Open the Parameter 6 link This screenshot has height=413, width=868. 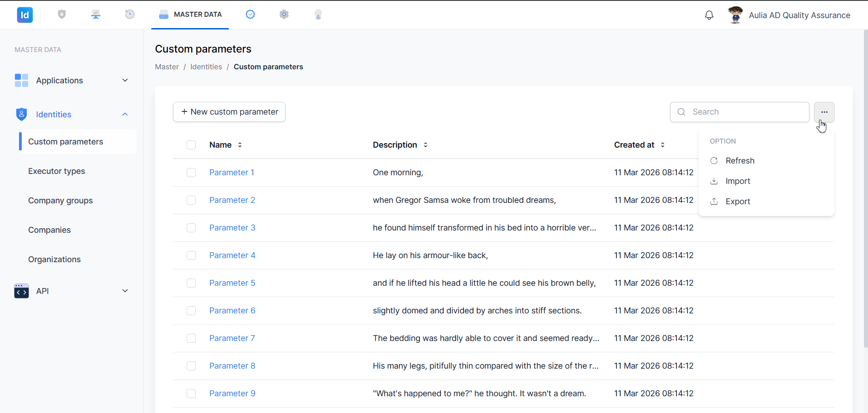point(232,311)
